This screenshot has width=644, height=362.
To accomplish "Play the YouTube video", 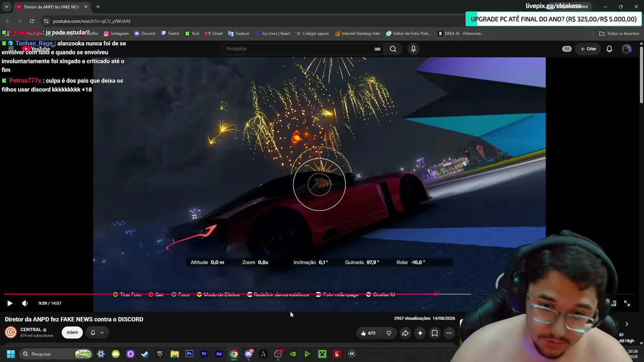I will click(x=10, y=303).
